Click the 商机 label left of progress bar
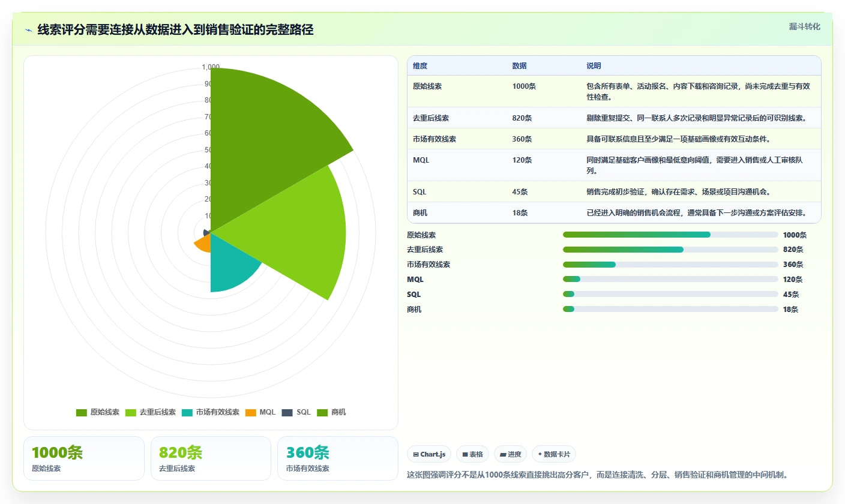This screenshot has width=845, height=504. [414, 310]
